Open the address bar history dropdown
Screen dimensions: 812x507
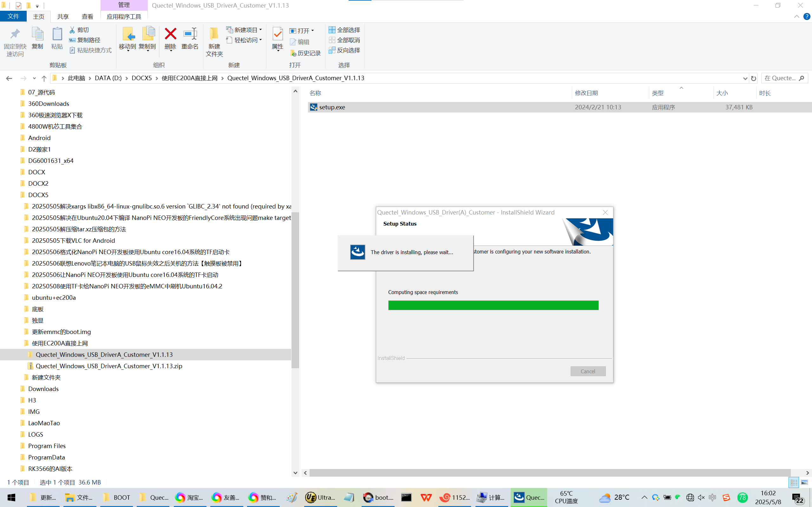tap(745, 78)
